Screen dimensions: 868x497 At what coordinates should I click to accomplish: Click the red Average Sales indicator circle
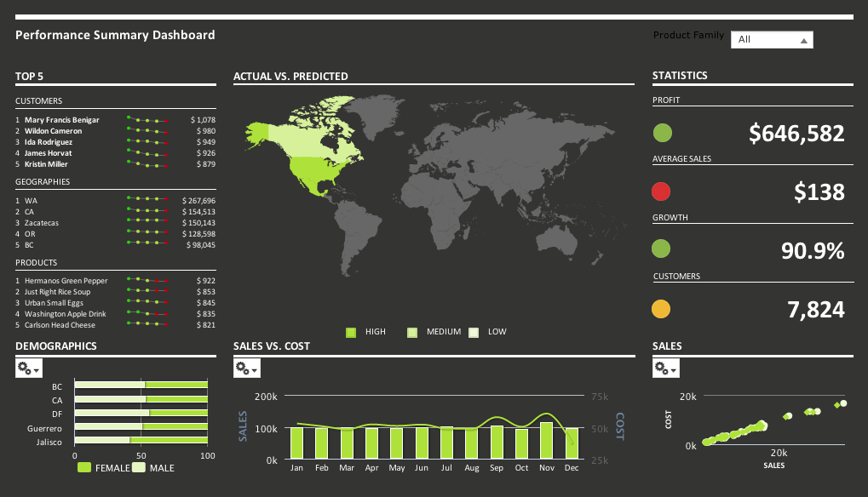point(663,191)
